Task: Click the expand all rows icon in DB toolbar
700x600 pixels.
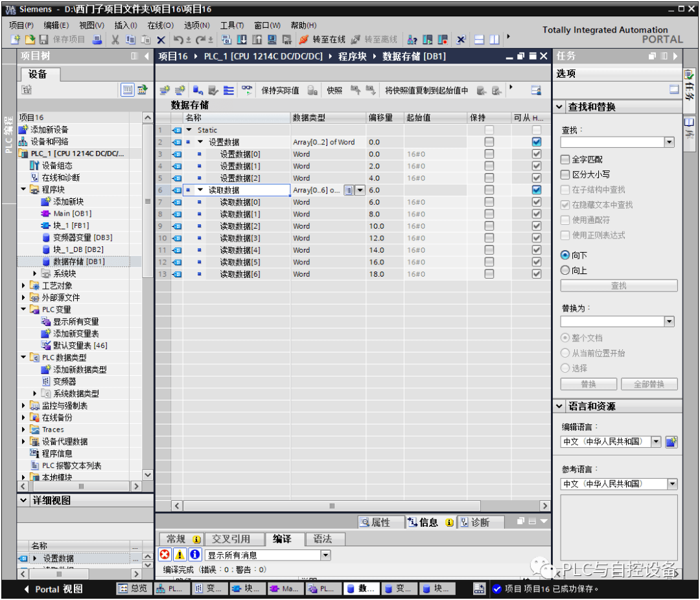Action: tap(229, 91)
